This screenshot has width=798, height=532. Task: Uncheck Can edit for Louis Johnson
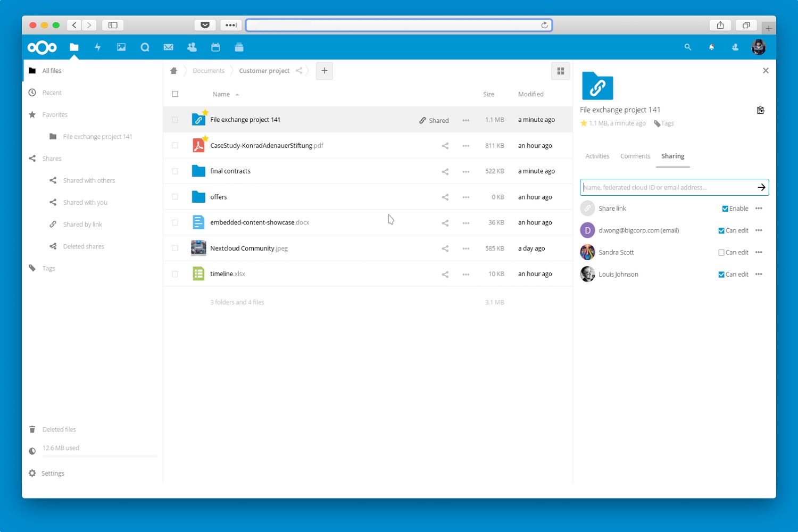[721, 275]
